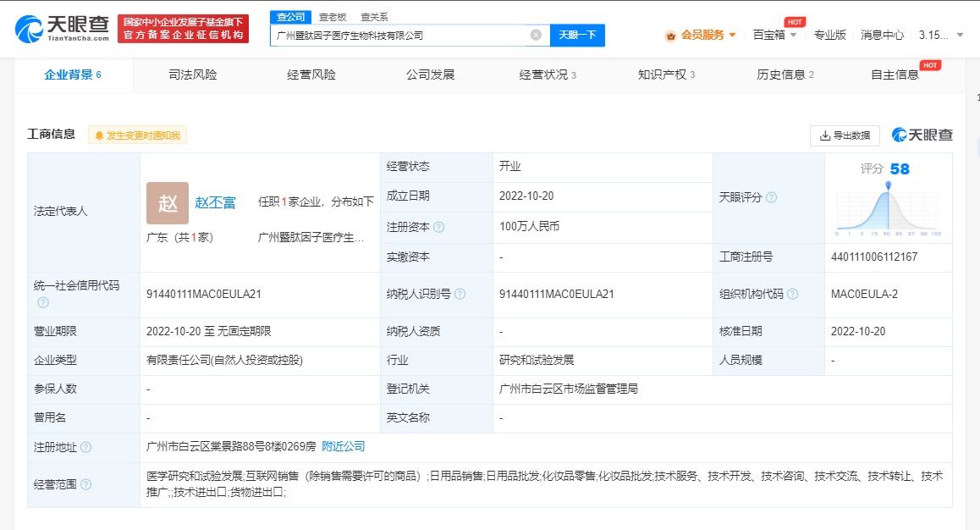Open the account dropdown arrow
Image resolution: width=980 pixels, height=530 pixels.
point(960,35)
